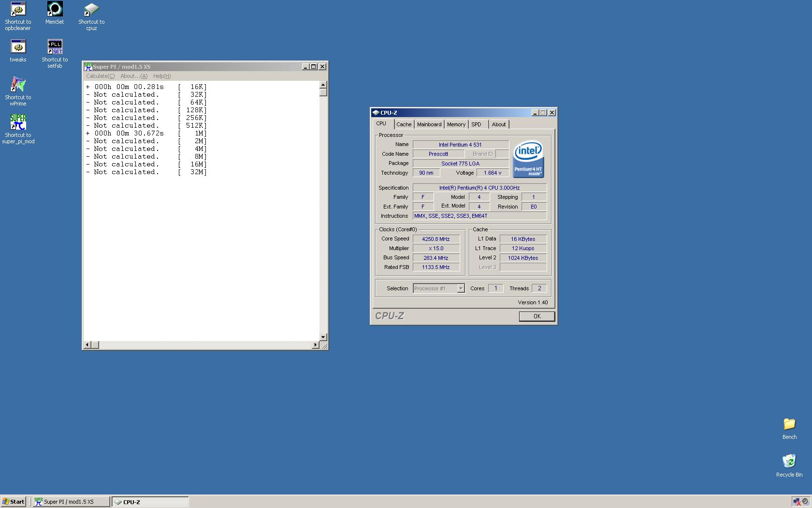Minimize the CPU-Z window

(535, 113)
